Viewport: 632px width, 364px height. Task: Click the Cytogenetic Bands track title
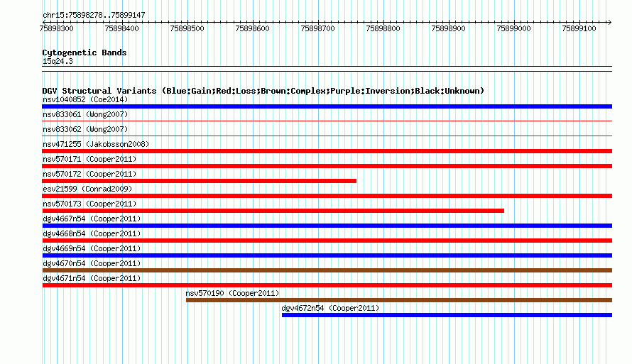85,53
